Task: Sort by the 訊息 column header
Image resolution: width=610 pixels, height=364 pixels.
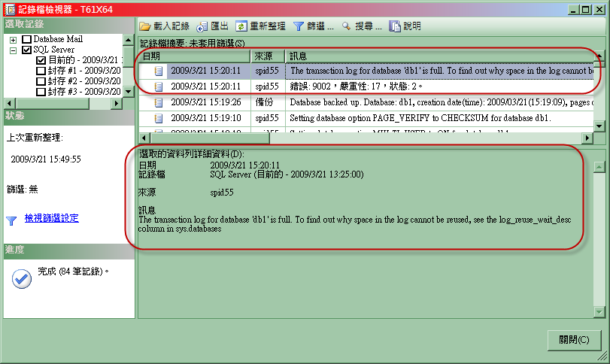Action: [x=439, y=56]
